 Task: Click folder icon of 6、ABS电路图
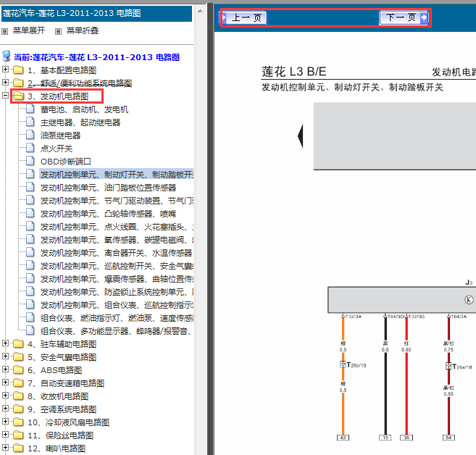(18, 370)
